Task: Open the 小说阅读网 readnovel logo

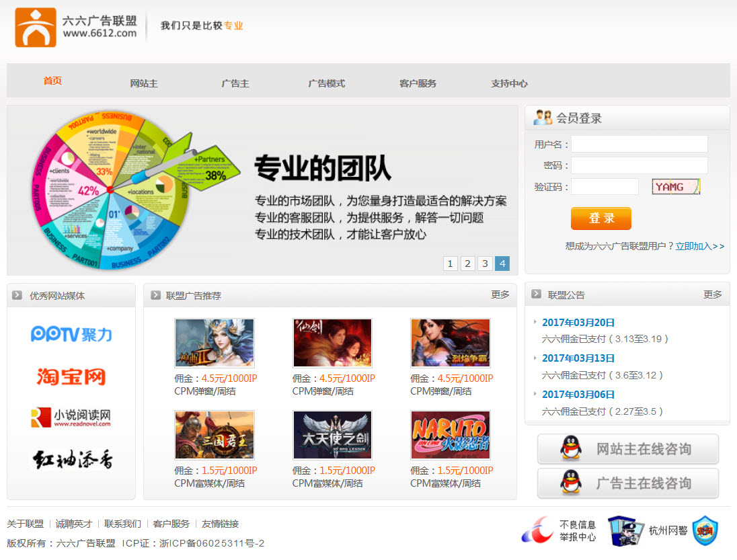Action: pos(71,417)
